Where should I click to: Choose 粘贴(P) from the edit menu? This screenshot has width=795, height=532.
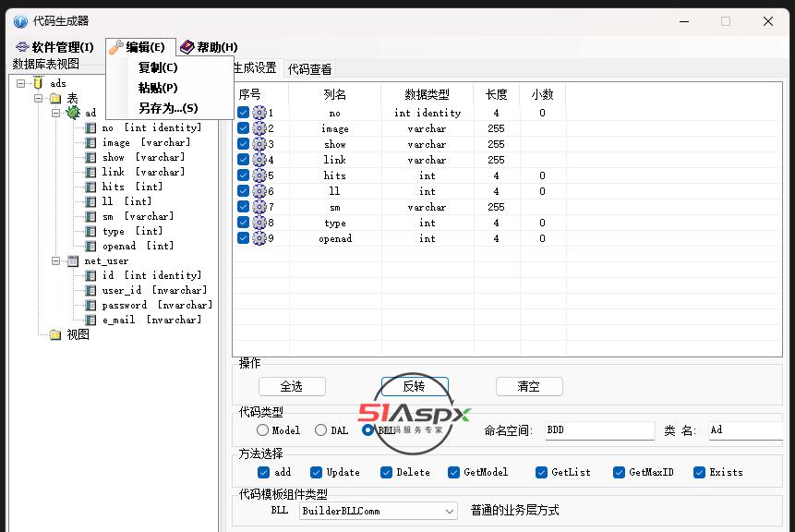158,88
